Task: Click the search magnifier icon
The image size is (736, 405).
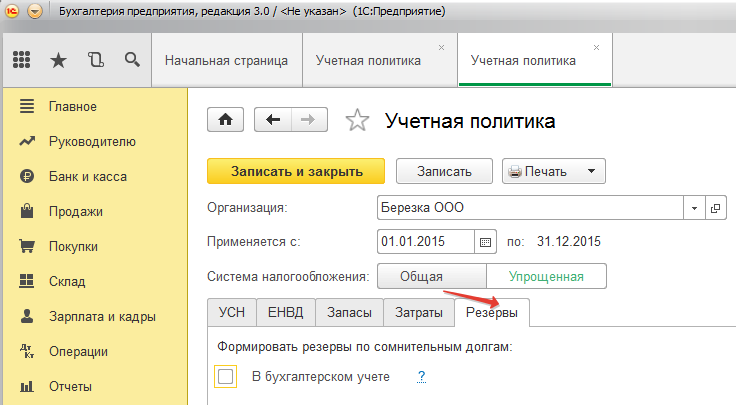Action: 131,60
